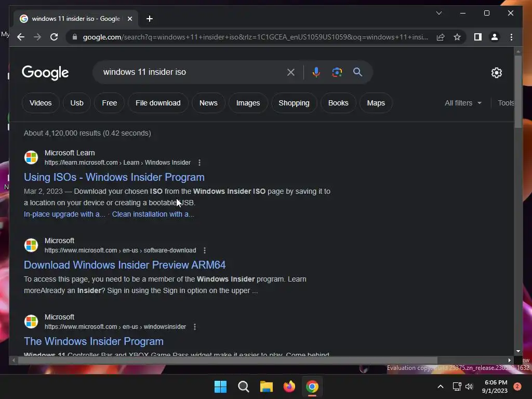Image resolution: width=532 pixels, height=399 pixels.
Task: Select the Free filter chip
Action: pyautogui.click(x=109, y=103)
